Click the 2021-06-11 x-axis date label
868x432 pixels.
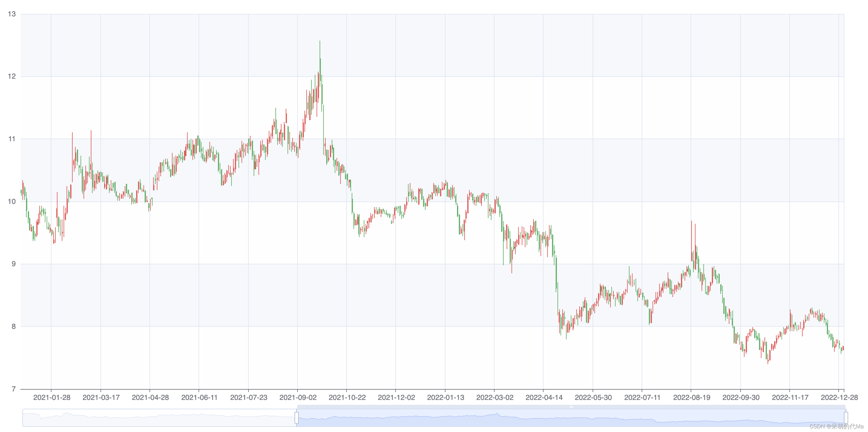click(x=199, y=397)
